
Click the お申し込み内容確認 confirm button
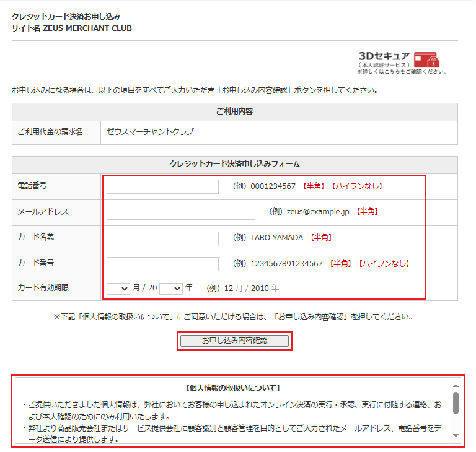235,341
